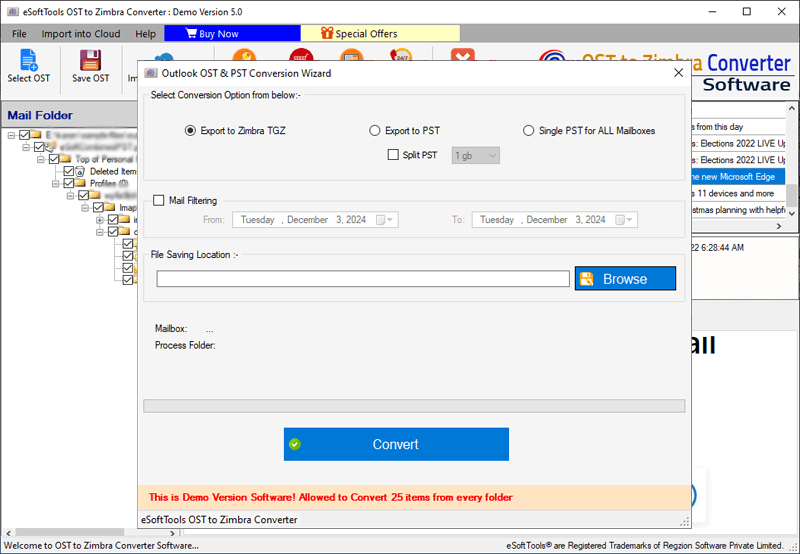
Task: Click the wizard title bar app icon
Action: coord(151,73)
